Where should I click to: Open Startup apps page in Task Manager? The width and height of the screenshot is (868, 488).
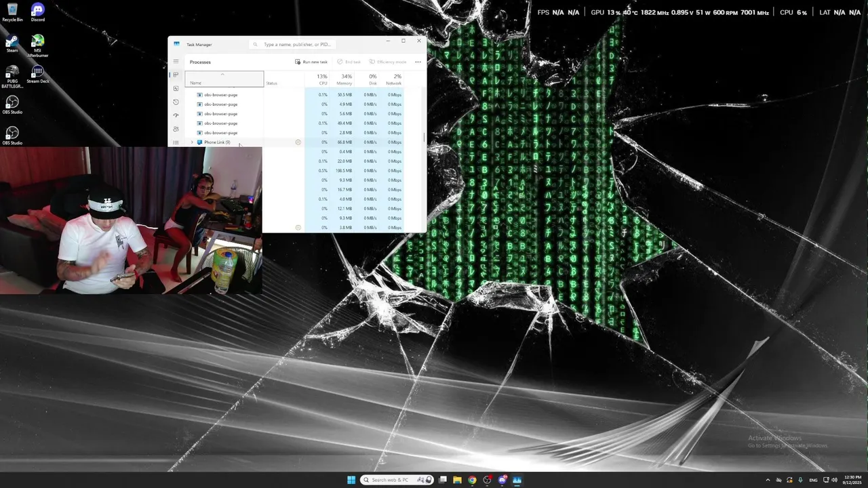pyautogui.click(x=176, y=115)
